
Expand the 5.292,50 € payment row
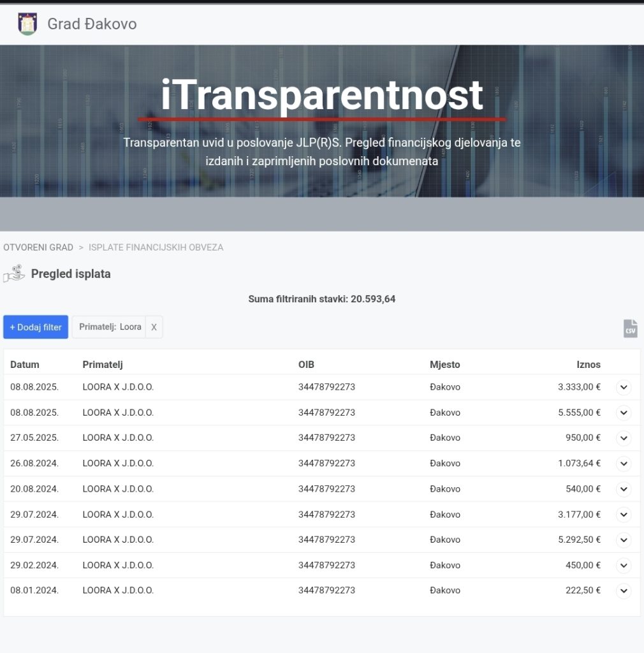pos(624,540)
